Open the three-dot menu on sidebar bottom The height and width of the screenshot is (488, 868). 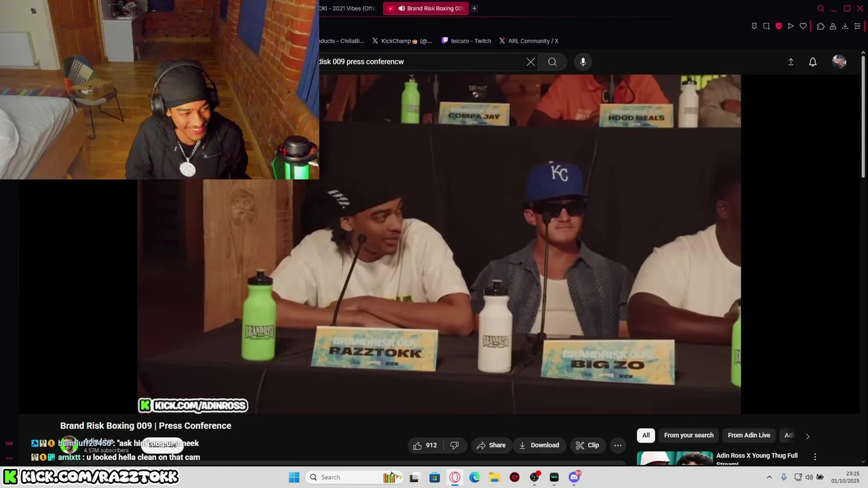9,458
